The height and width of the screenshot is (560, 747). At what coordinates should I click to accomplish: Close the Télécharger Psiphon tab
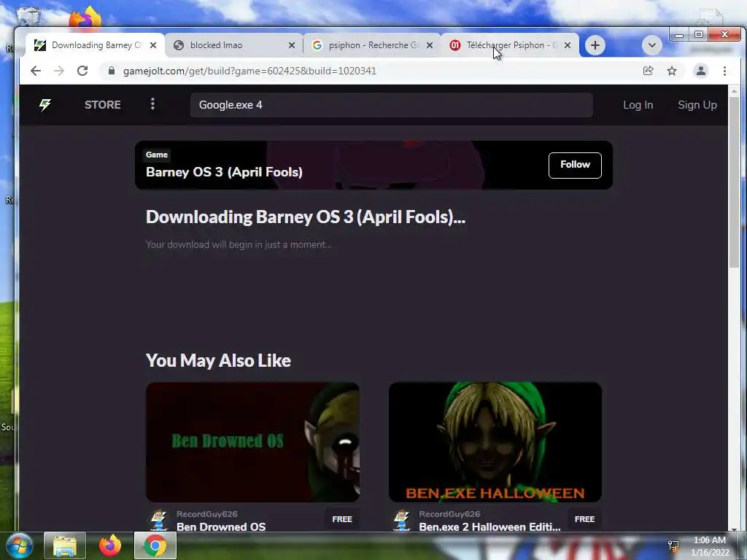pyautogui.click(x=568, y=45)
